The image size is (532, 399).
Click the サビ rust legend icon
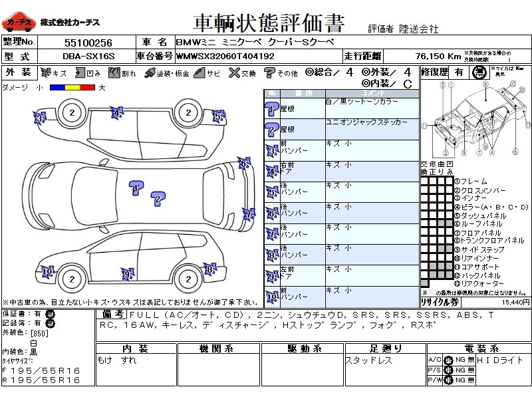click(x=198, y=72)
